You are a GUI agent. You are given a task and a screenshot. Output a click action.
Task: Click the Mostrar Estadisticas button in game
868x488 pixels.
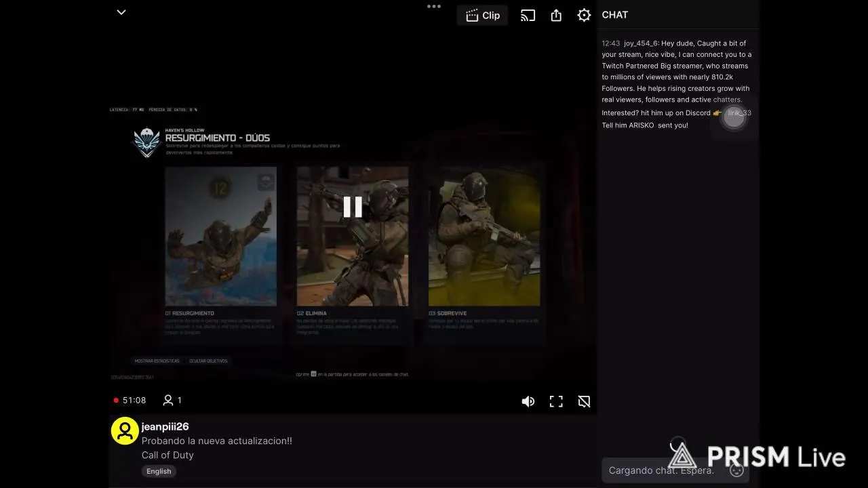pos(157,361)
